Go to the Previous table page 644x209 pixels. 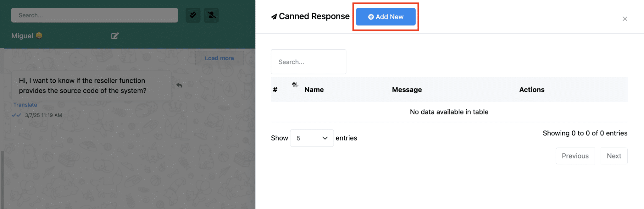tap(575, 156)
